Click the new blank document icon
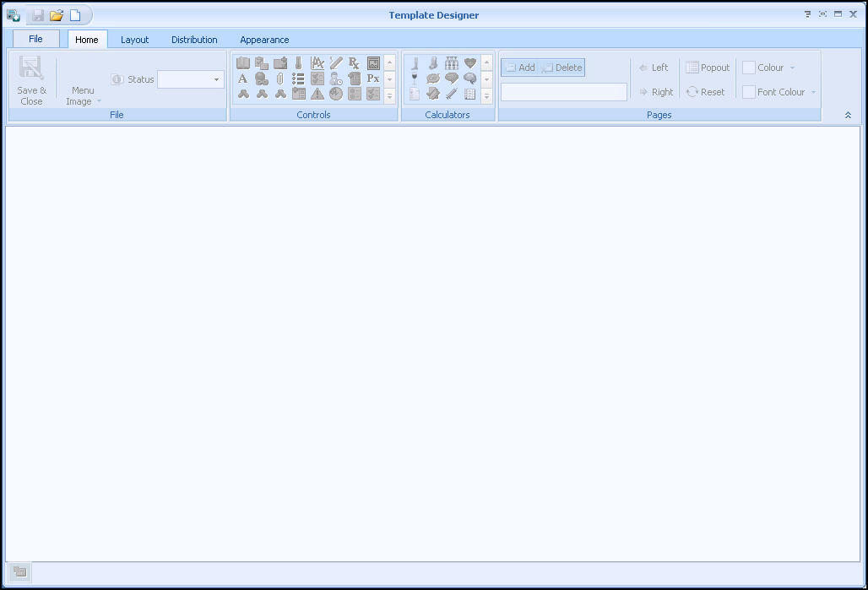This screenshot has width=868, height=590. (x=75, y=15)
